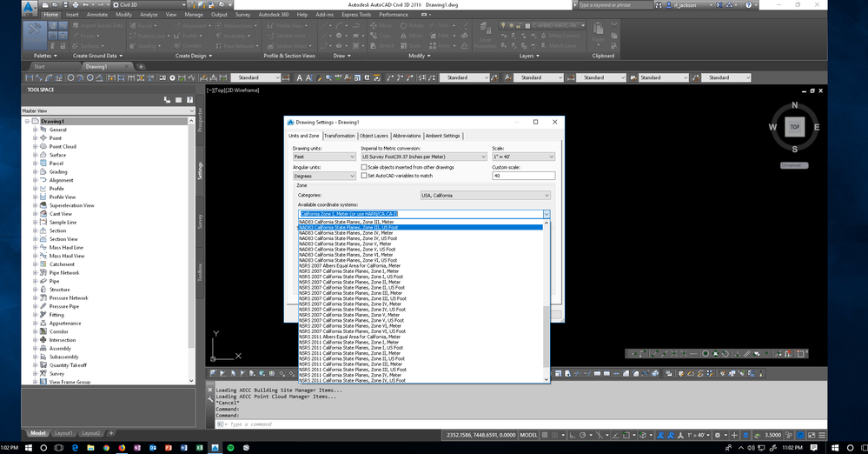Viewport: 868px width, 454px height.
Task: Click the Point Cloud node icon
Action: 43,146
